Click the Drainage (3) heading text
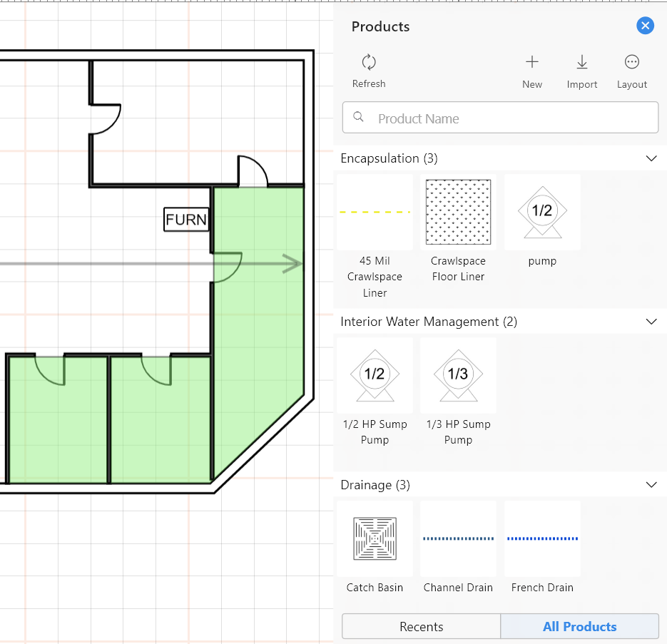Image resolution: width=667 pixels, height=644 pixels. coord(375,485)
